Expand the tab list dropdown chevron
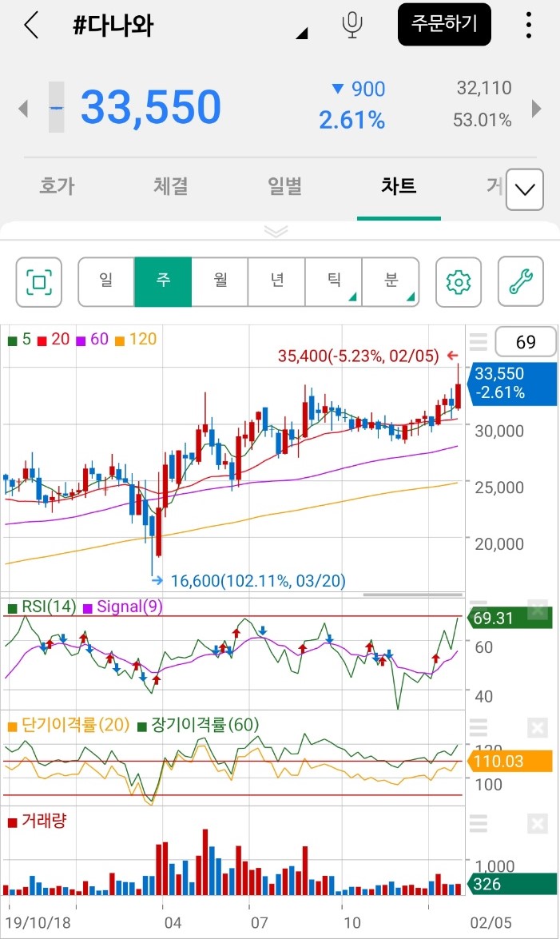 [525, 190]
